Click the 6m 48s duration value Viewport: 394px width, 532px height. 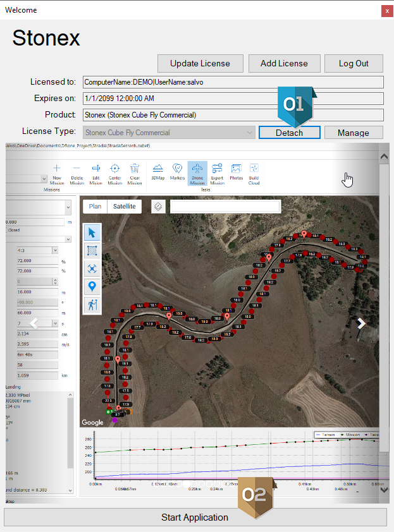[x=38, y=354]
